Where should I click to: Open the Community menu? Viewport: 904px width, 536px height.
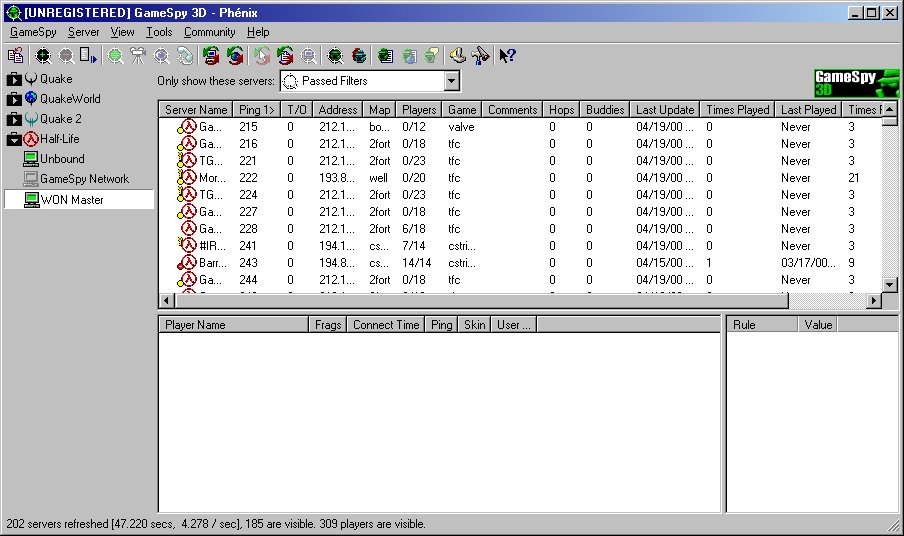[209, 32]
